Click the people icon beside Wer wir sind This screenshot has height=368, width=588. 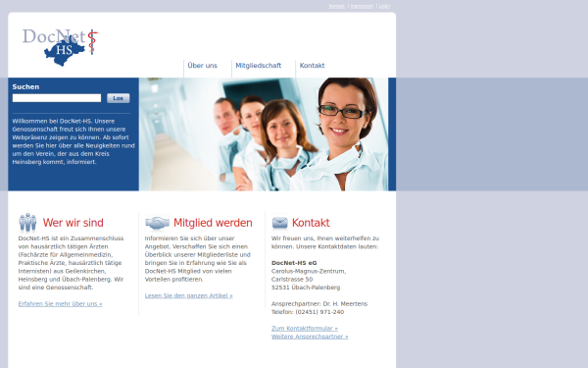pyautogui.click(x=27, y=223)
